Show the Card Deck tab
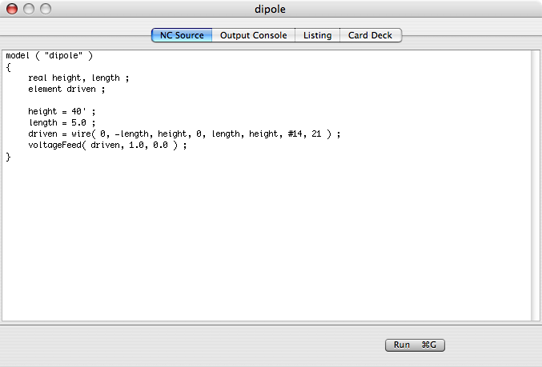Screen dimensions: 542x367 click(370, 35)
